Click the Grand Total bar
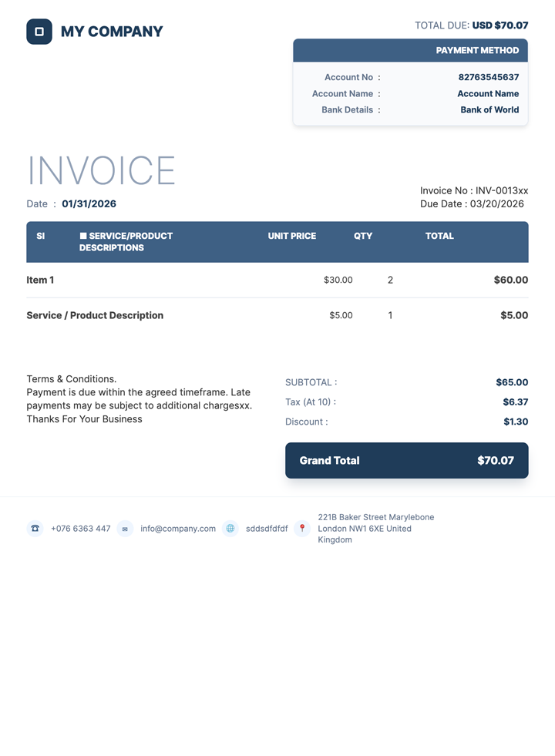 click(x=406, y=460)
